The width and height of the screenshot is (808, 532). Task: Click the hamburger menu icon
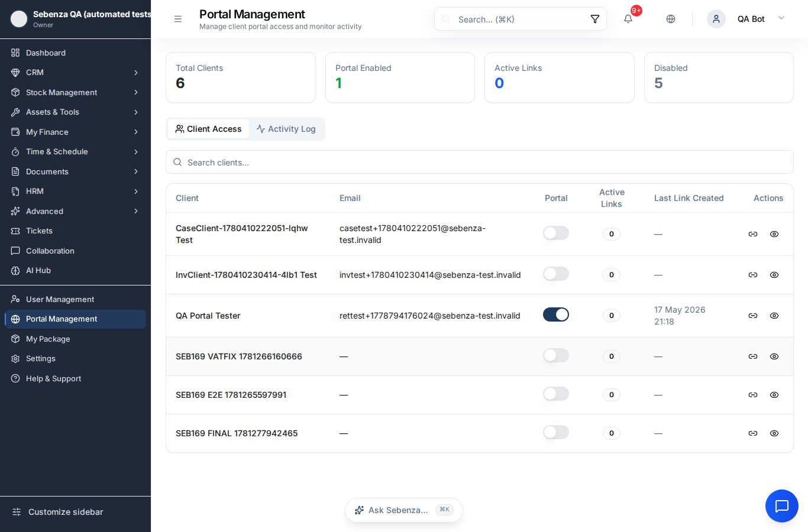pyautogui.click(x=178, y=19)
